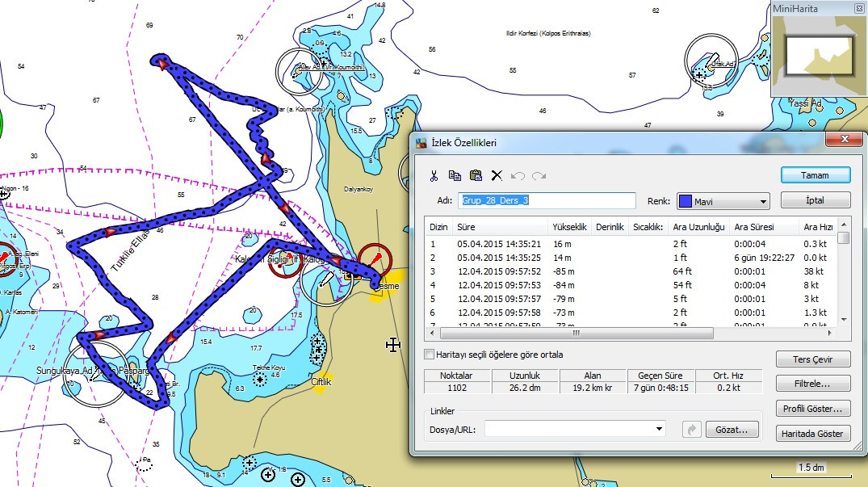Click the Ara Uzunluğu column header

(x=698, y=227)
